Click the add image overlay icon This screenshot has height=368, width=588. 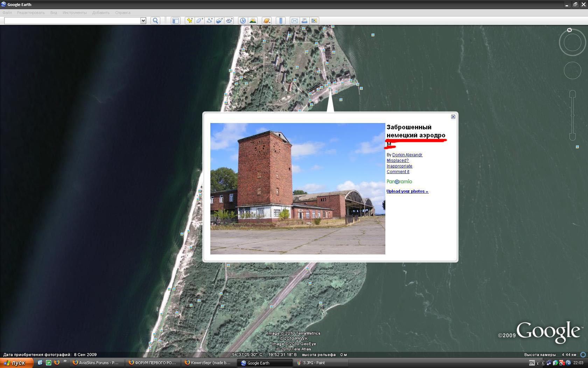(219, 21)
